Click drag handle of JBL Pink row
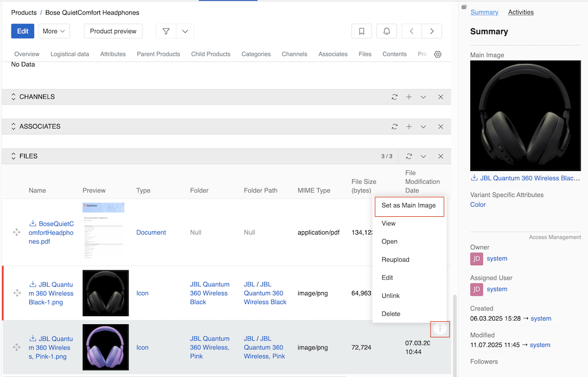Viewport: 588px width, 377px height. pos(17,347)
